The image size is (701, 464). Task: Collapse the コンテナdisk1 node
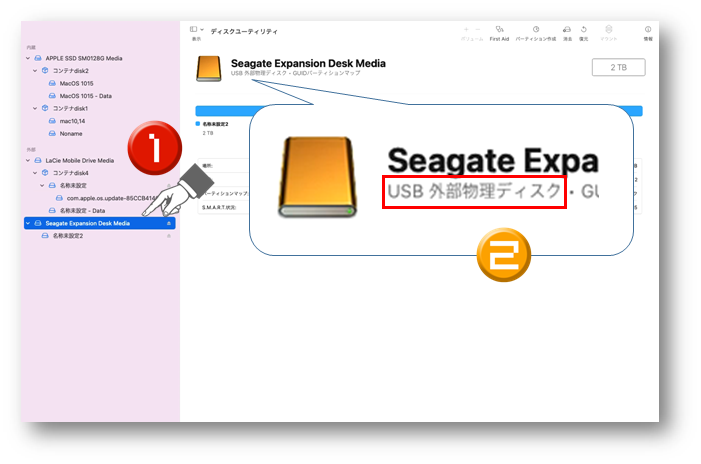(35, 108)
